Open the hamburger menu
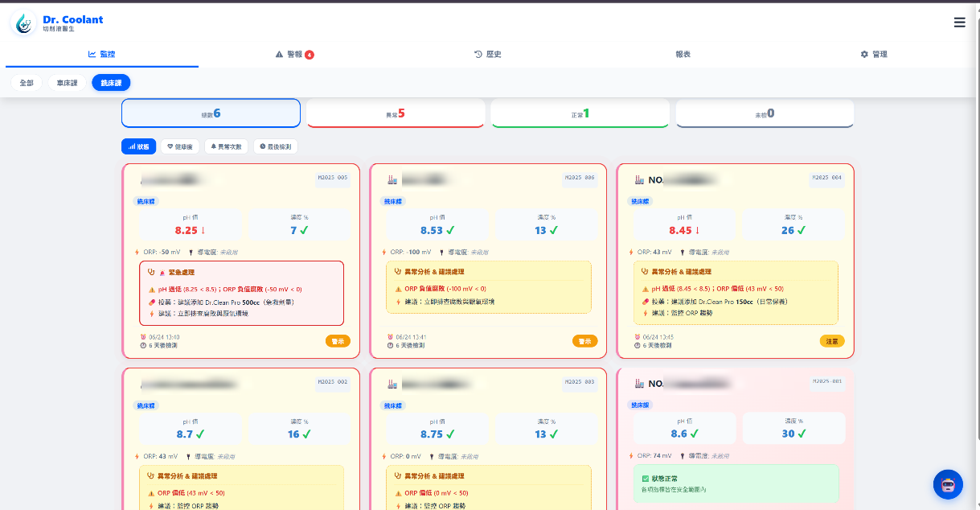The width and height of the screenshot is (980, 510). (959, 23)
